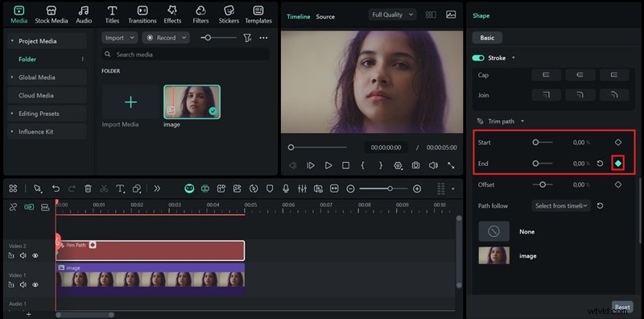Toggle the Stroke switch off
Viewport: 644px width, 319px height.
(x=478, y=58)
